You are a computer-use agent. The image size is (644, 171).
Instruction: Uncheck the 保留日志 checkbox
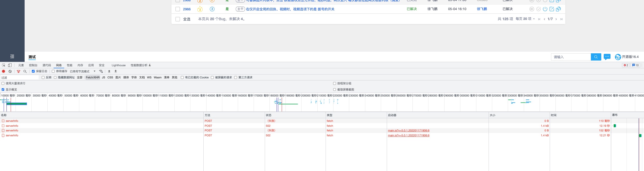point(33,71)
